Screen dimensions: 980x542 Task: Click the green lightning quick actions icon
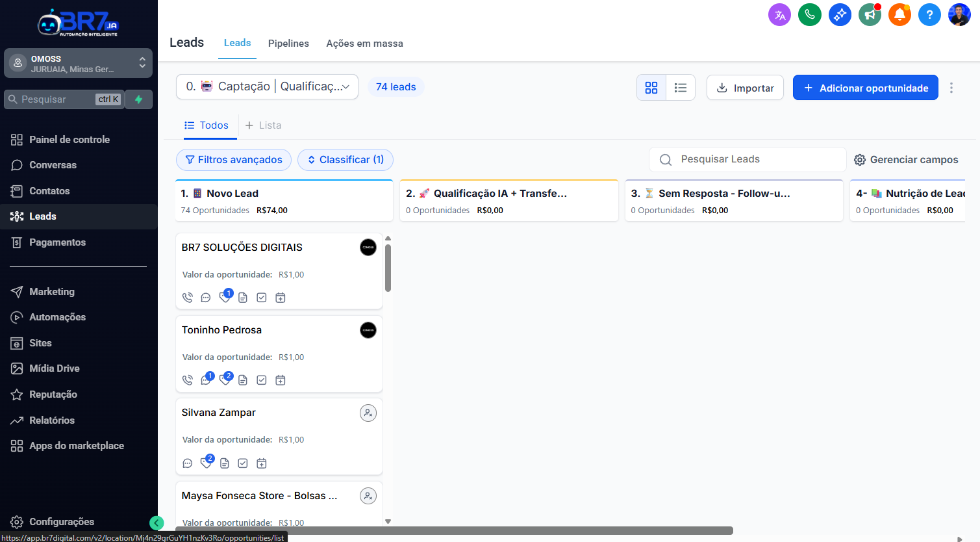point(138,99)
